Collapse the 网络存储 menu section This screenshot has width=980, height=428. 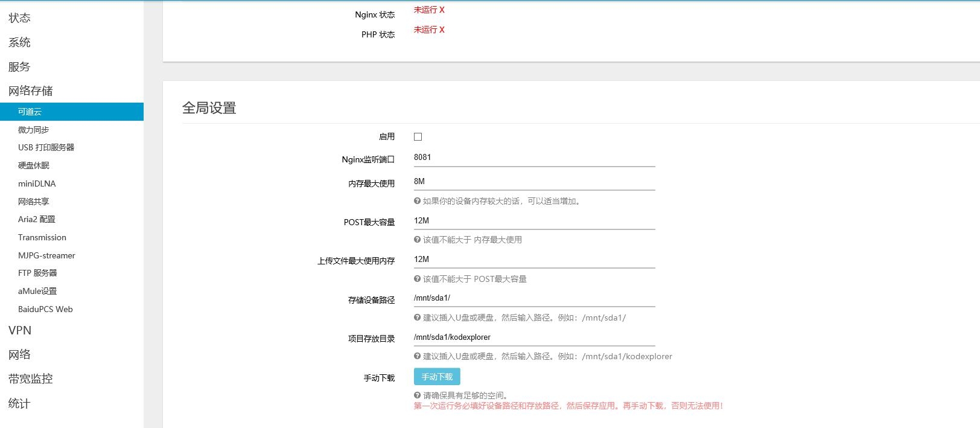(31, 91)
